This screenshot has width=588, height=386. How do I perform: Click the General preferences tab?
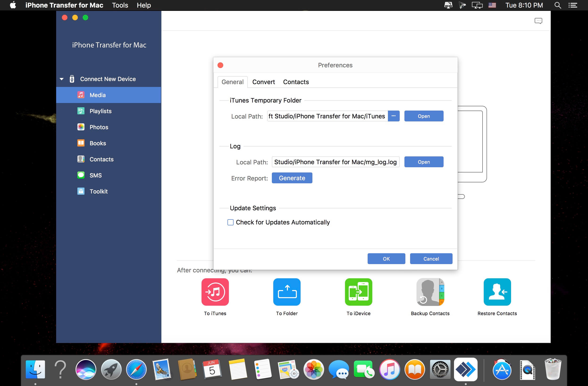pos(232,82)
